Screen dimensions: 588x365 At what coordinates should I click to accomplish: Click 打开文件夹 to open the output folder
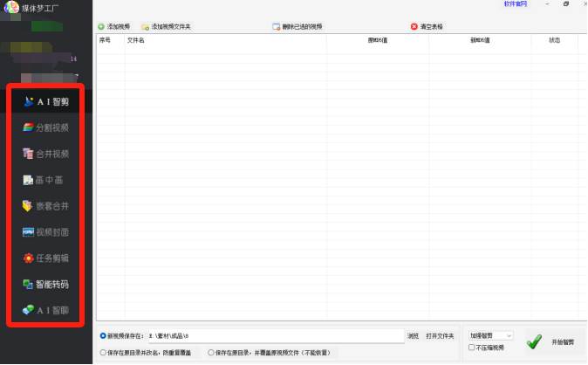tap(440, 335)
